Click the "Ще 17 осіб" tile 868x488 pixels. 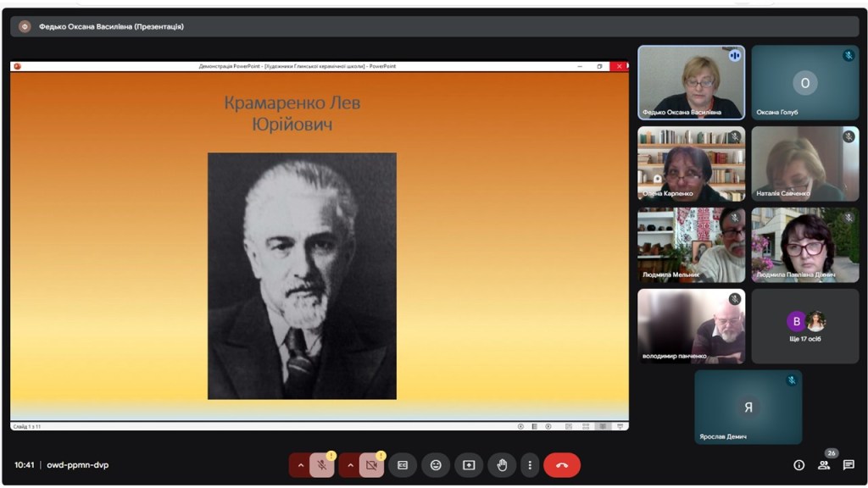point(804,326)
